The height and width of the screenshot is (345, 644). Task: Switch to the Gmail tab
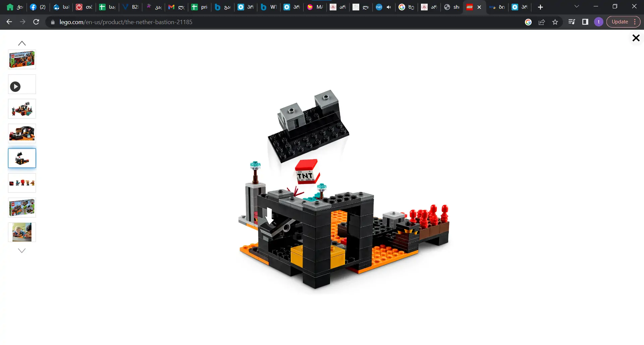(x=176, y=7)
